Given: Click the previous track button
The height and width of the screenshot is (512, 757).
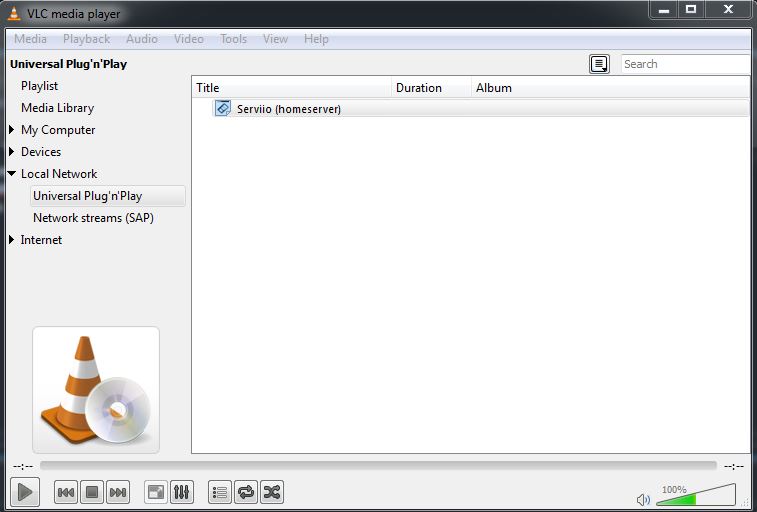Looking at the screenshot, I should [x=66, y=492].
